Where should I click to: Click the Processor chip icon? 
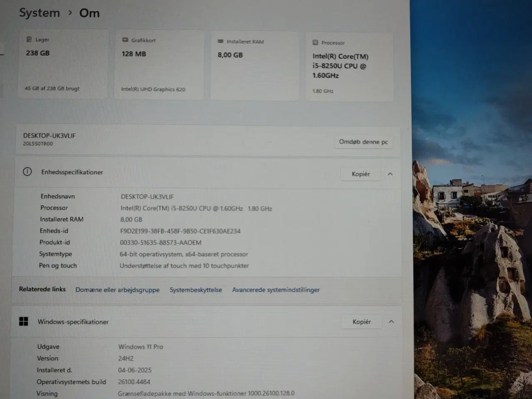(315, 42)
